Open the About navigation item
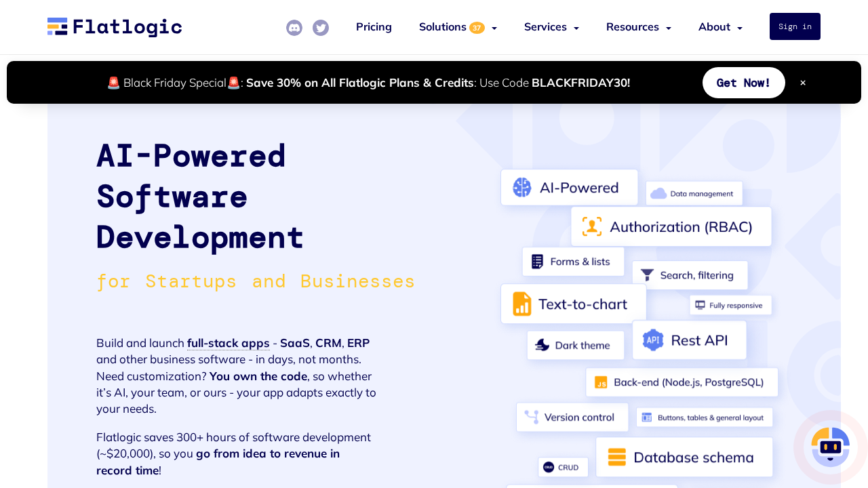 pos(720,27)
